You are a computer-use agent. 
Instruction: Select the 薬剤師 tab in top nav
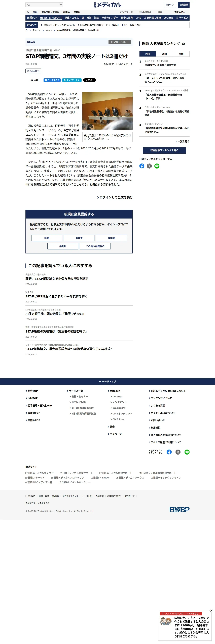(x=77, y=12)
